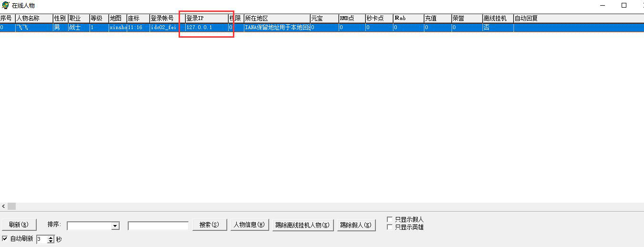Click the app icon in title bar
Viewport: 644px width, 247px height.
6,5
